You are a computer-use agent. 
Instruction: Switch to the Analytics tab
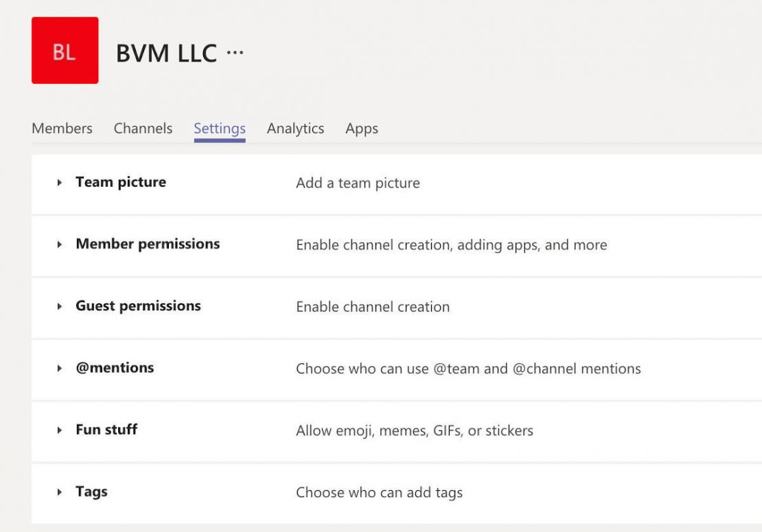pos(295,128)
